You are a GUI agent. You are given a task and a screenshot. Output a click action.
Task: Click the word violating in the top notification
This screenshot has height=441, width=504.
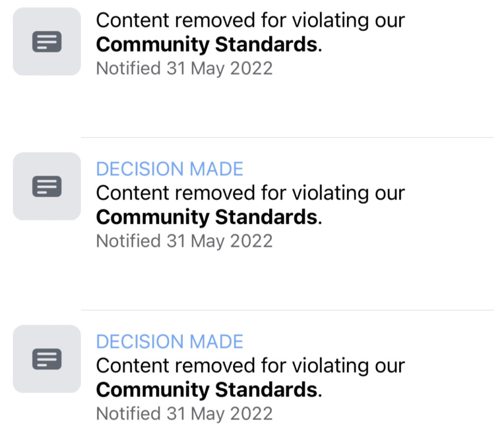(x=330, y=21)
